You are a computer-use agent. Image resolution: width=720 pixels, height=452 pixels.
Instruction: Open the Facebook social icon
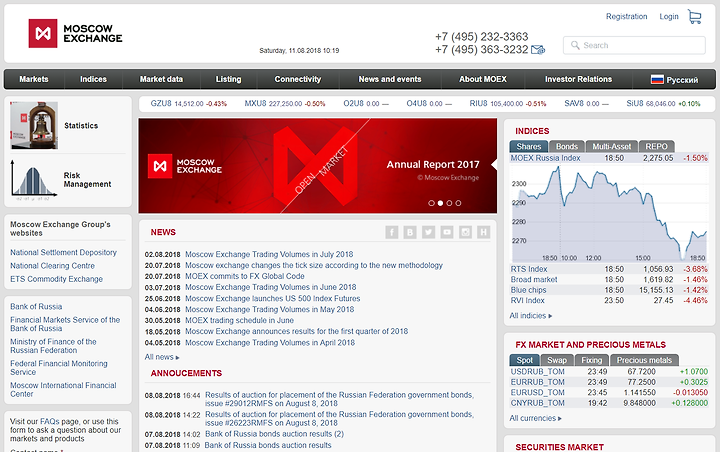click(392, 232)
